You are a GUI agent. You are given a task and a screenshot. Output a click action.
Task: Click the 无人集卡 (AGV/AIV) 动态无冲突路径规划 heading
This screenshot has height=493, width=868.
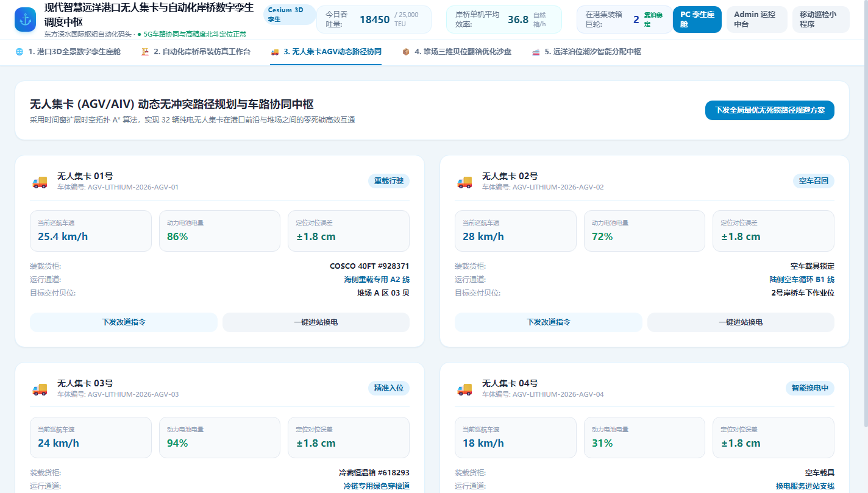pyautogui.click(x=172, y=104)
